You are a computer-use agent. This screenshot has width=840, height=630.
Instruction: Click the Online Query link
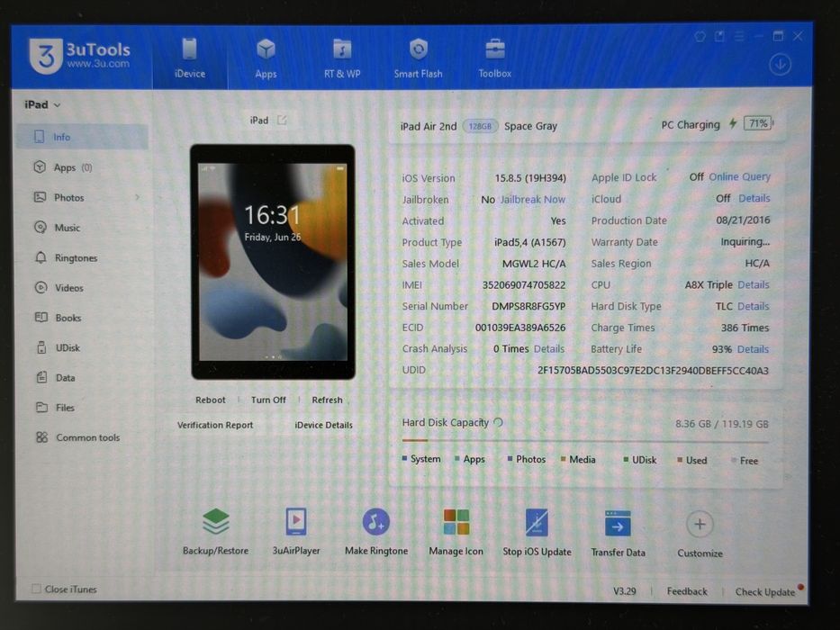(739, 176)
